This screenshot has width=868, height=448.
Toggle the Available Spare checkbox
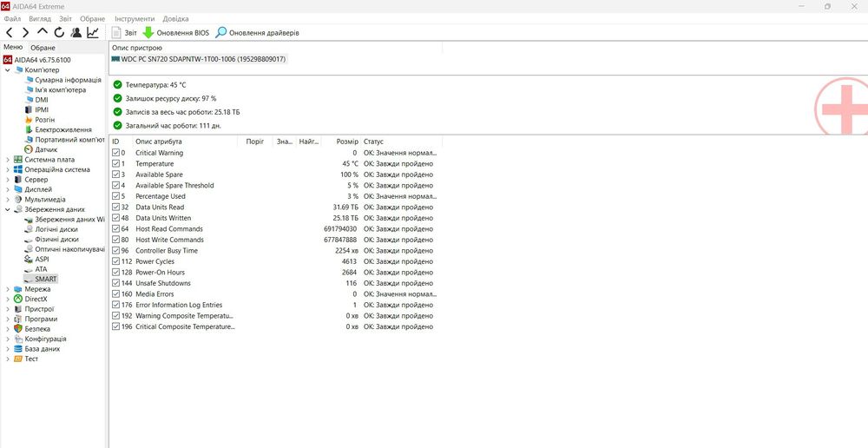click(x=115, y=175)
